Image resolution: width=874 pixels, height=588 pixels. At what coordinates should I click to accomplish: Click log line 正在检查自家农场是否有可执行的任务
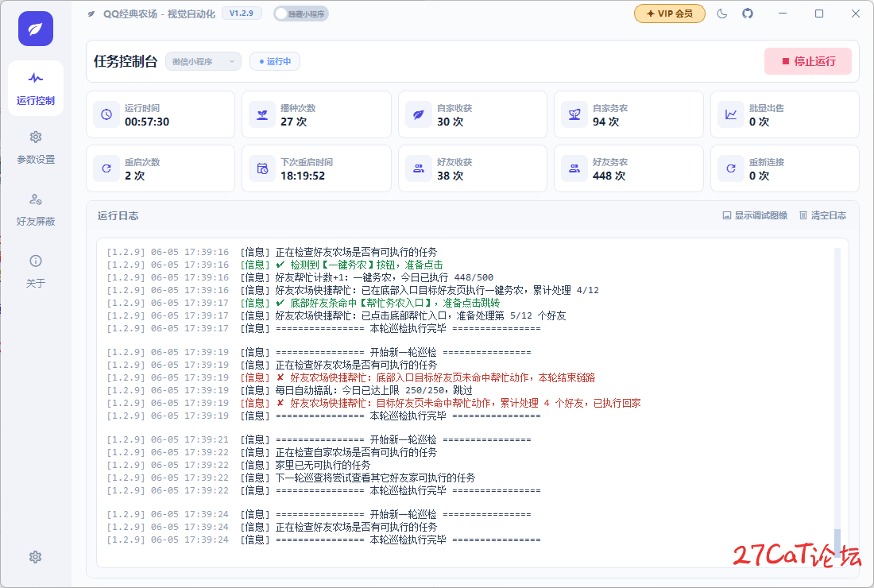[x=272, y=452]
